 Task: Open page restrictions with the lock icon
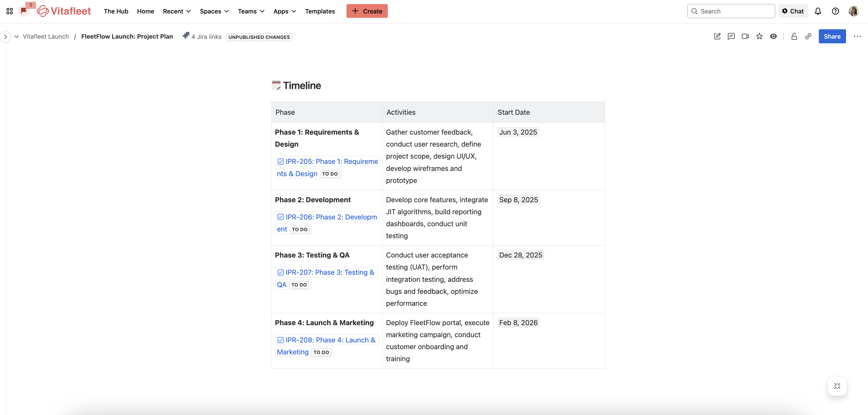point(794,36)
